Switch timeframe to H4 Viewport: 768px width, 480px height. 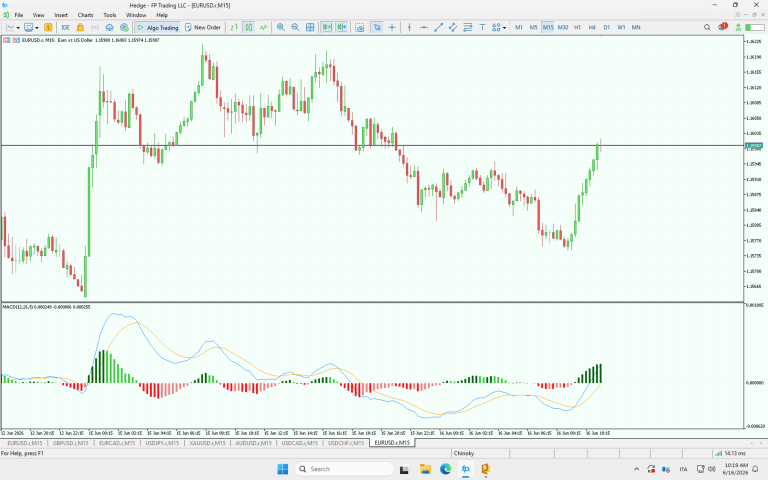point(592,27)
